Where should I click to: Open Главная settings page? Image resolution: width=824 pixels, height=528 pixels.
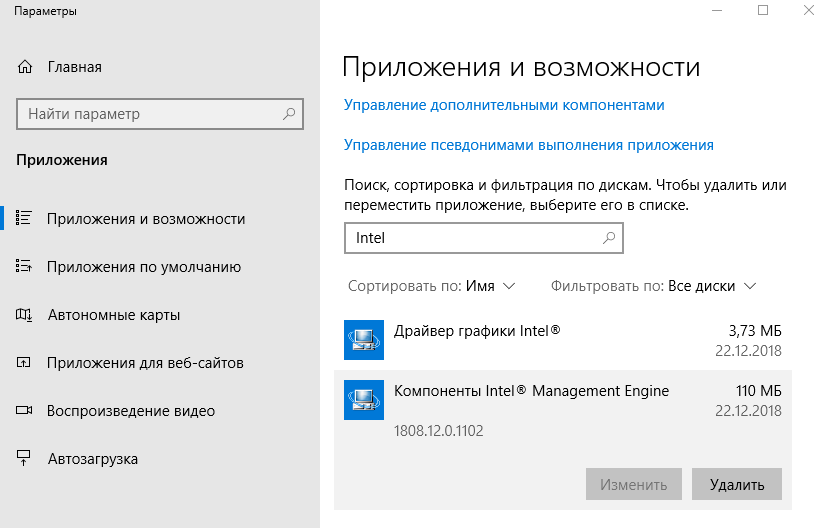(75, 67)
